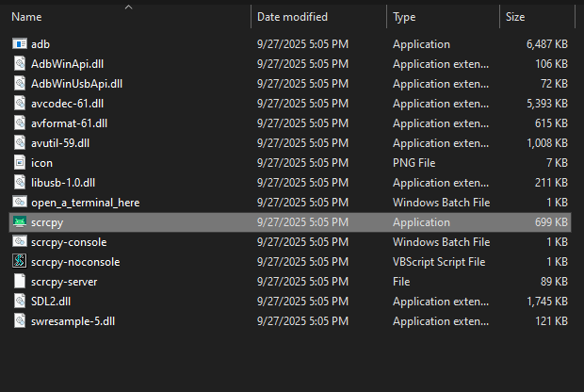Sort files by Date modified column

click(x=292, y=17)
